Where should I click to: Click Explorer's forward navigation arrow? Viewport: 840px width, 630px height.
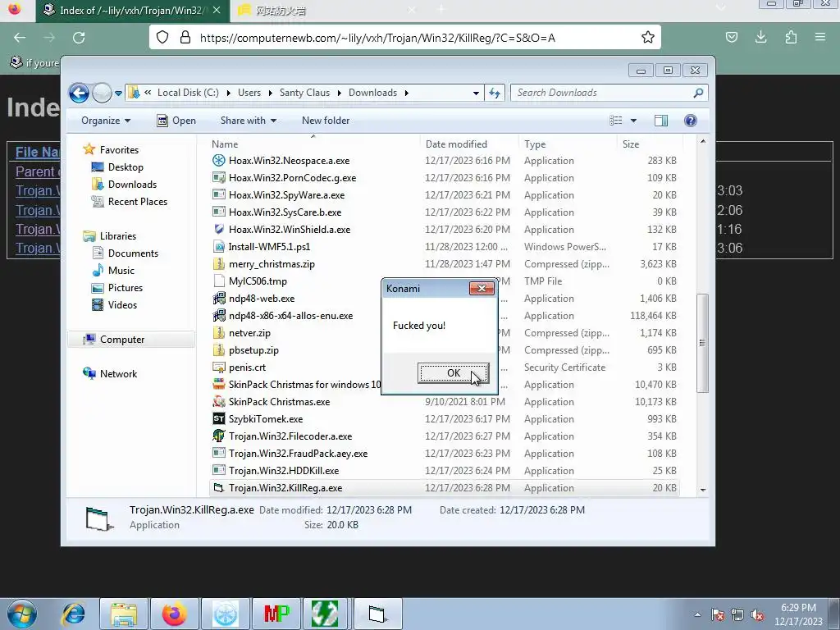[101, 93]
